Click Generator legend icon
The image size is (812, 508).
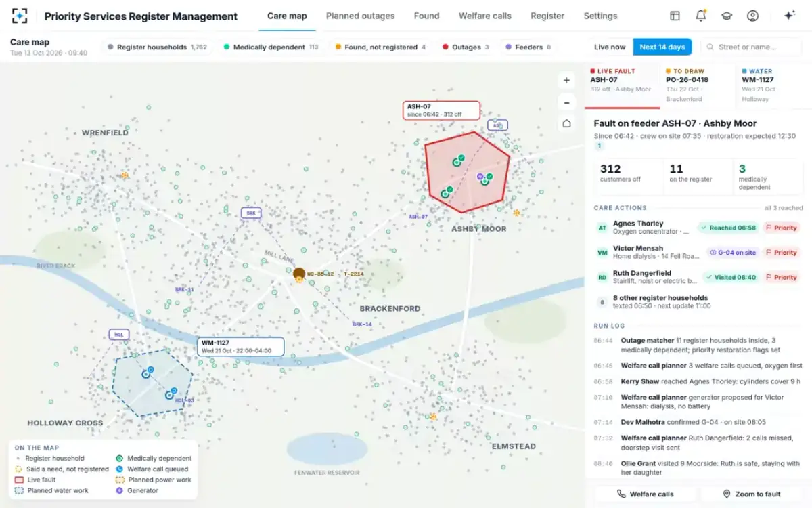coord(120,490)
